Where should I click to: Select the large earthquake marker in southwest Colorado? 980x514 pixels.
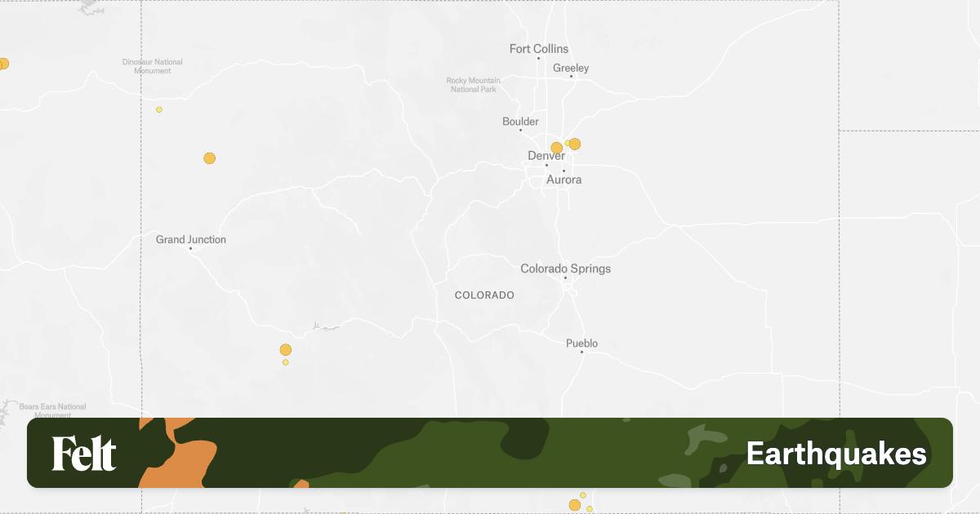pyautogui.click(x=286, y=350)
